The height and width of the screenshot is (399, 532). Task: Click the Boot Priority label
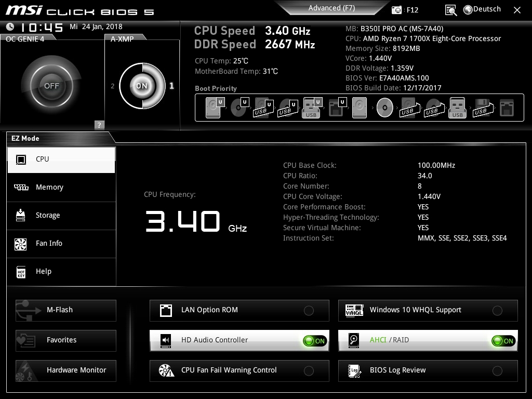216,88
